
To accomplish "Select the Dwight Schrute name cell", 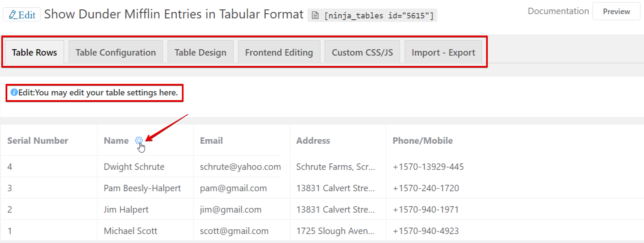I will pos(134,167).
